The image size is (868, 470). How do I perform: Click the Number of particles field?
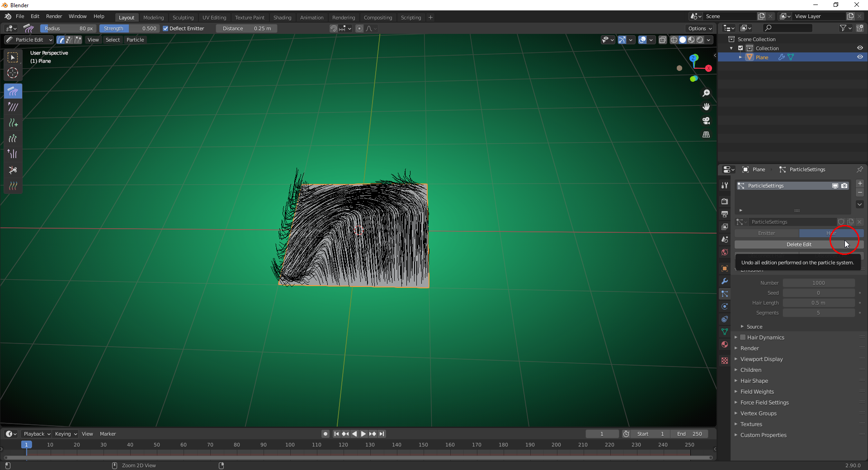(818, 283)
